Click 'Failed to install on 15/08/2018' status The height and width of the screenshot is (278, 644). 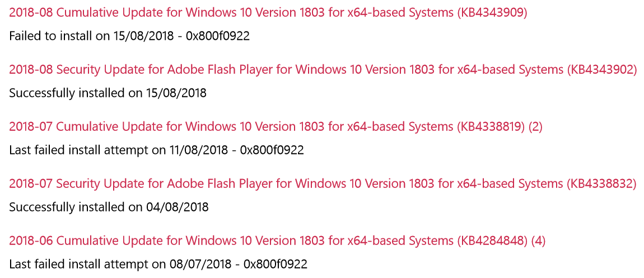click(94, 36)
